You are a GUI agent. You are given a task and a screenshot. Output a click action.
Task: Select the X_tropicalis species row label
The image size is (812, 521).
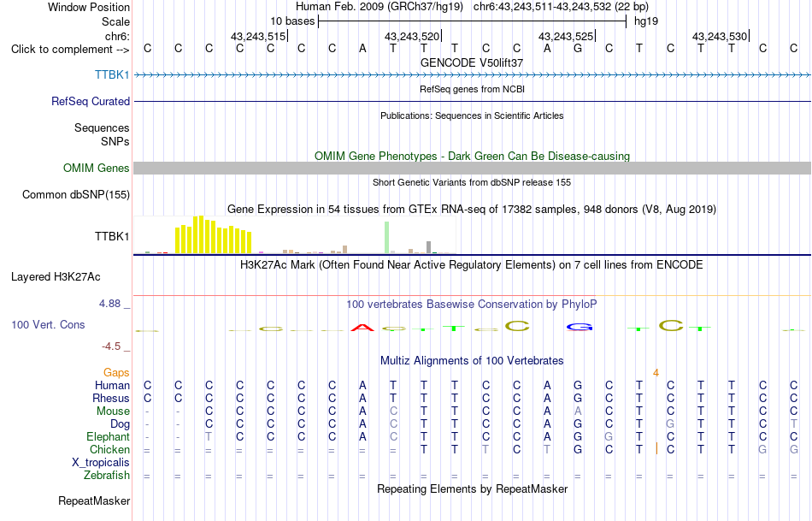(x=101, y=463)
